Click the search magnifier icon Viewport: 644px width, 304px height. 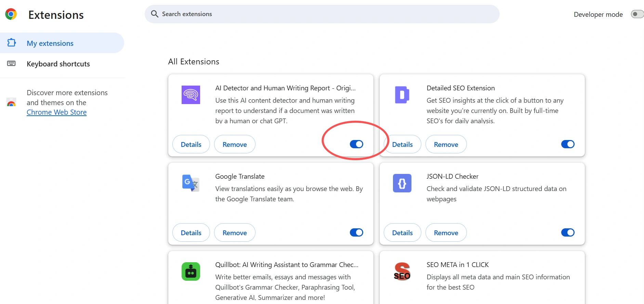[x=155, y=14]
